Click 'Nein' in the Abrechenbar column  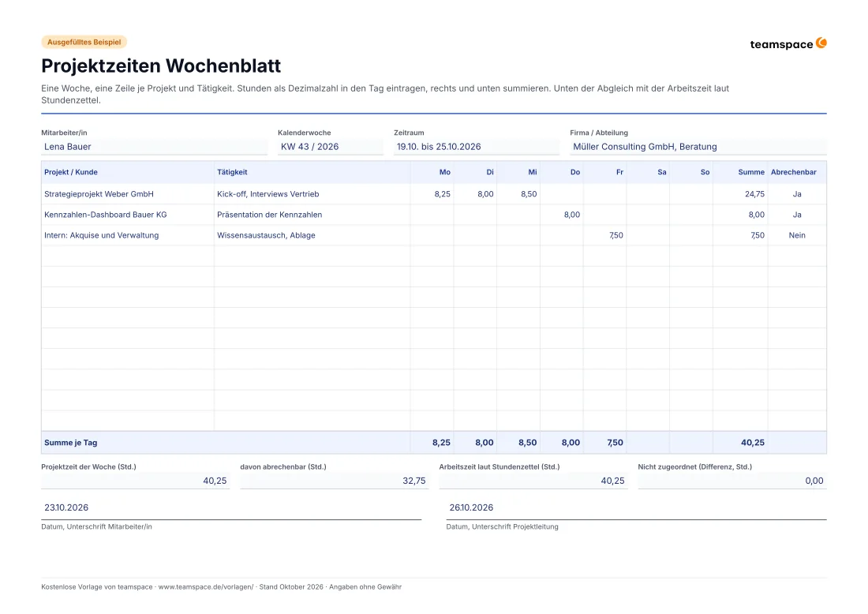click(x=797, y=234)
